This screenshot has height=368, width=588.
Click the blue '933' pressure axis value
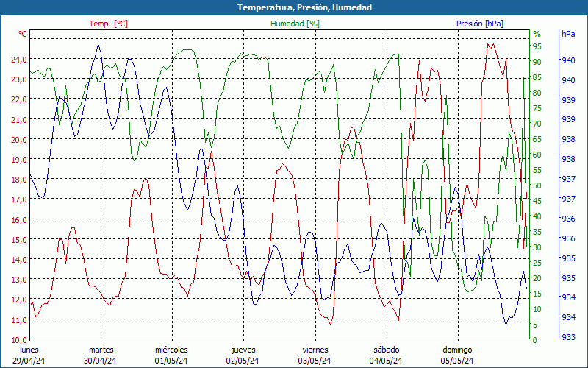[x=568, y=337]
